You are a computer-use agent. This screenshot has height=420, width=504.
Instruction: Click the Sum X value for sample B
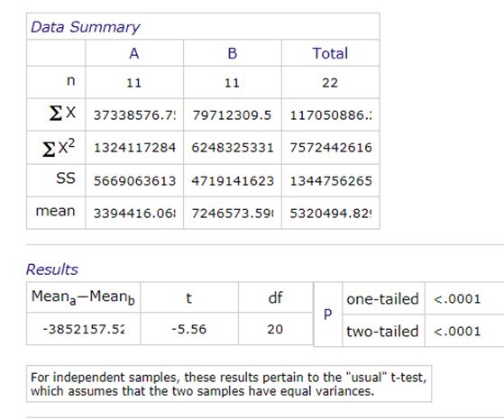click(x=232, y=115)
